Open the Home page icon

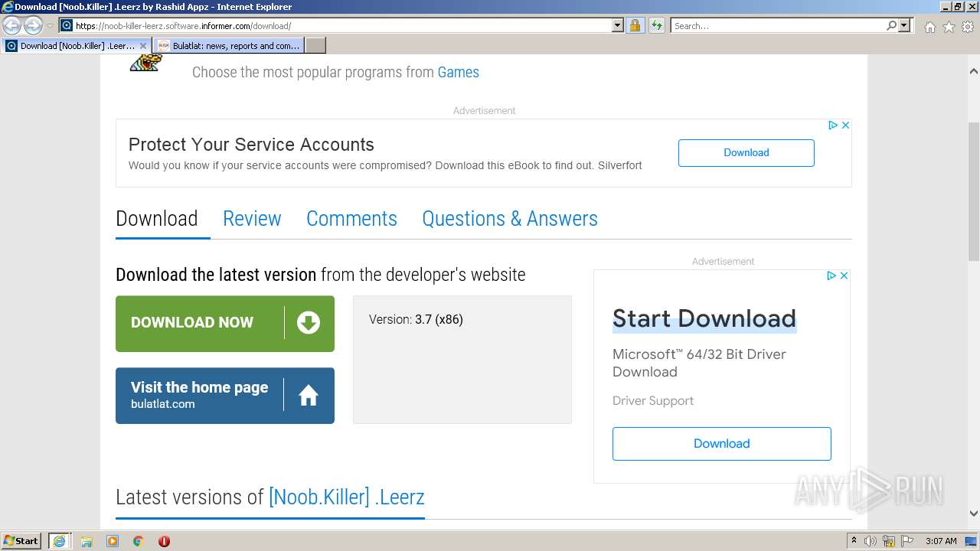coord(929,27)
